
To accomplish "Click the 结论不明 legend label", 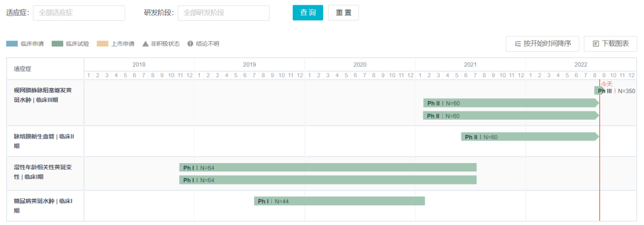I will click(208, 44).
